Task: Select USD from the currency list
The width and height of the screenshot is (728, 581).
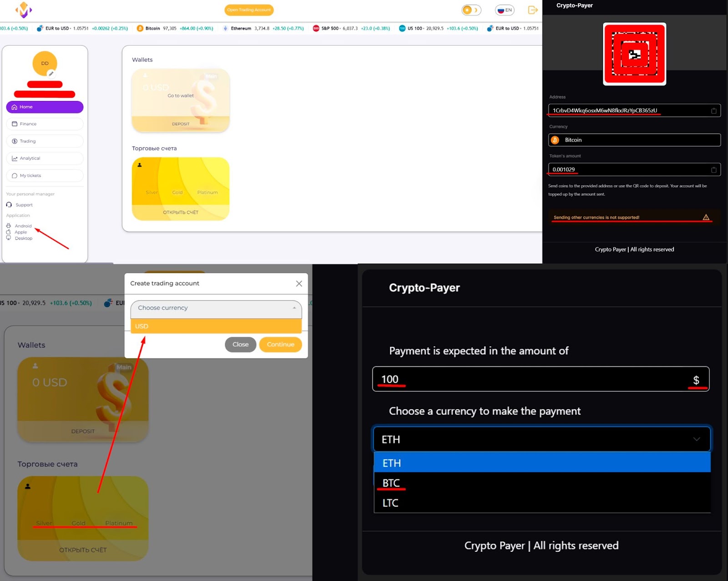Action: click(x=216, y=326)
